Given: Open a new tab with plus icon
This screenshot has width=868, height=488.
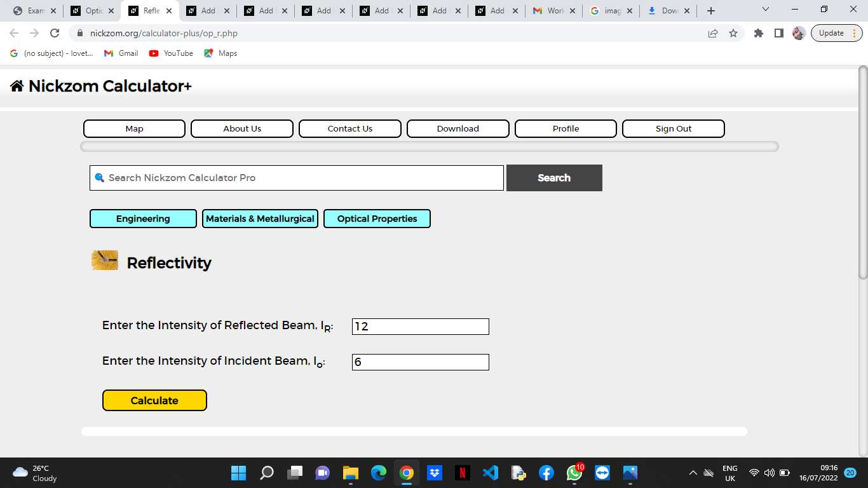Looking at the screenshot, I should click(x=711, y=11).
